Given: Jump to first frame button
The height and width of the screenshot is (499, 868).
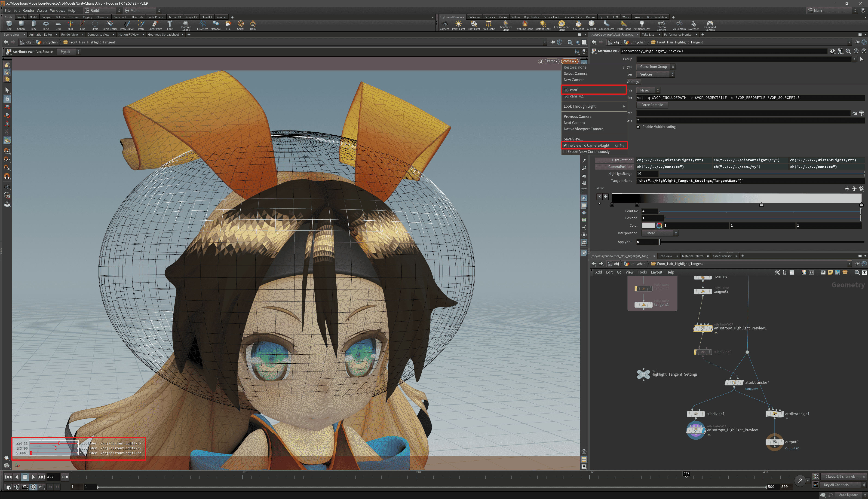Looking at the screenshot, I should coord(8,477).
